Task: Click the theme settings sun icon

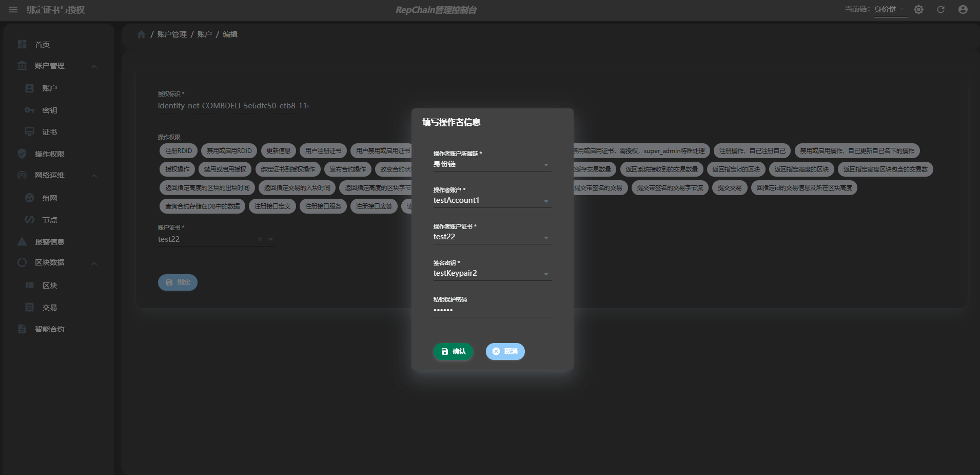Action: (918, 10)
